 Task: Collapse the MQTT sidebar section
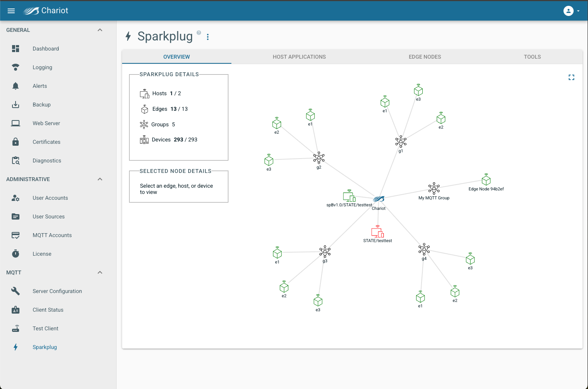point(100,272)
